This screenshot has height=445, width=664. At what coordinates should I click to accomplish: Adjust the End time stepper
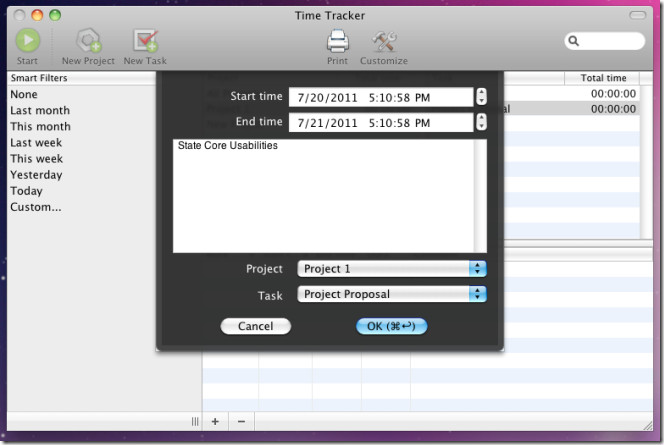pyautogui.click(x=481, y=122)
